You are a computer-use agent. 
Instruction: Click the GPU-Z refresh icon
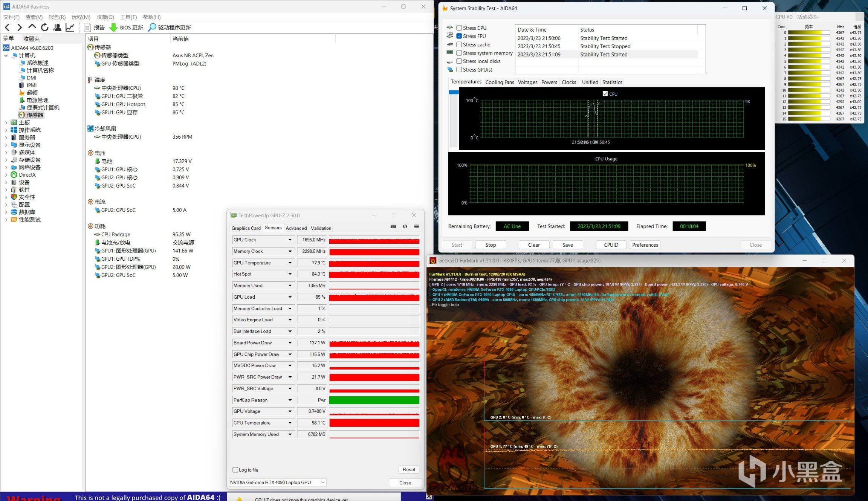(405, 227)
